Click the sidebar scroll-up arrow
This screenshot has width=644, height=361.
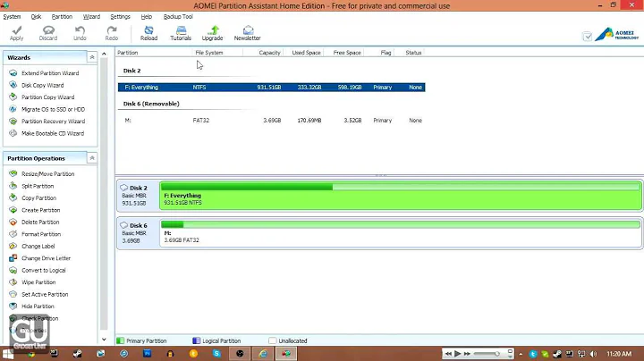point(104,54)
